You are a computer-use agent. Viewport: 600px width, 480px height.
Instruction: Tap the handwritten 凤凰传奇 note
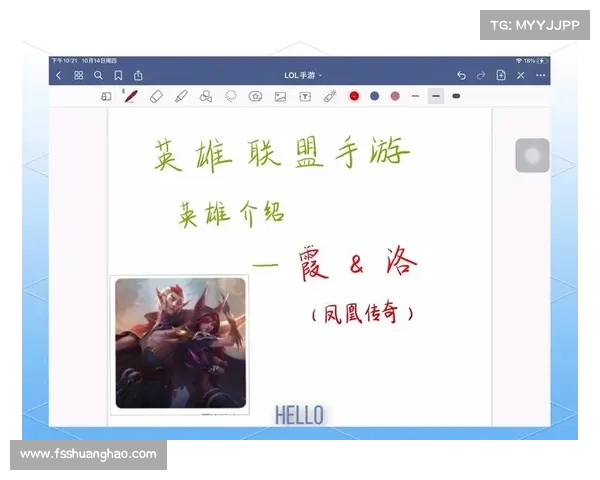[362, 313]
